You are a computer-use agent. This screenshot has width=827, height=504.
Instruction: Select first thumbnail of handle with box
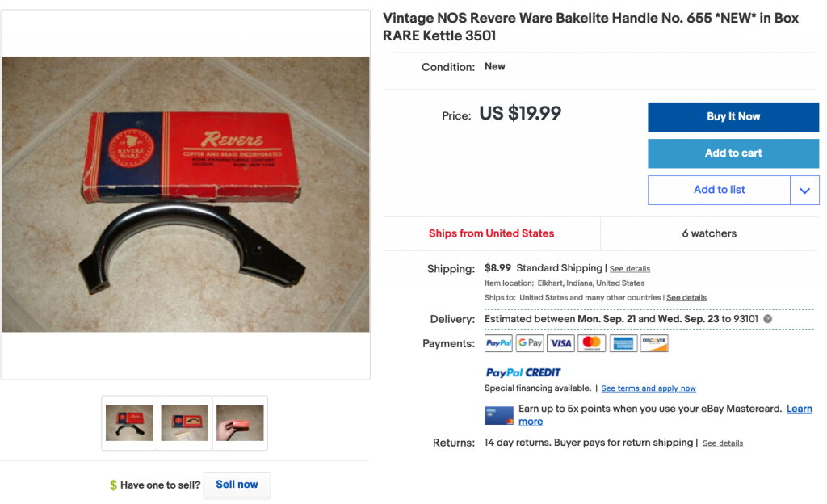[x=129, y=422]
